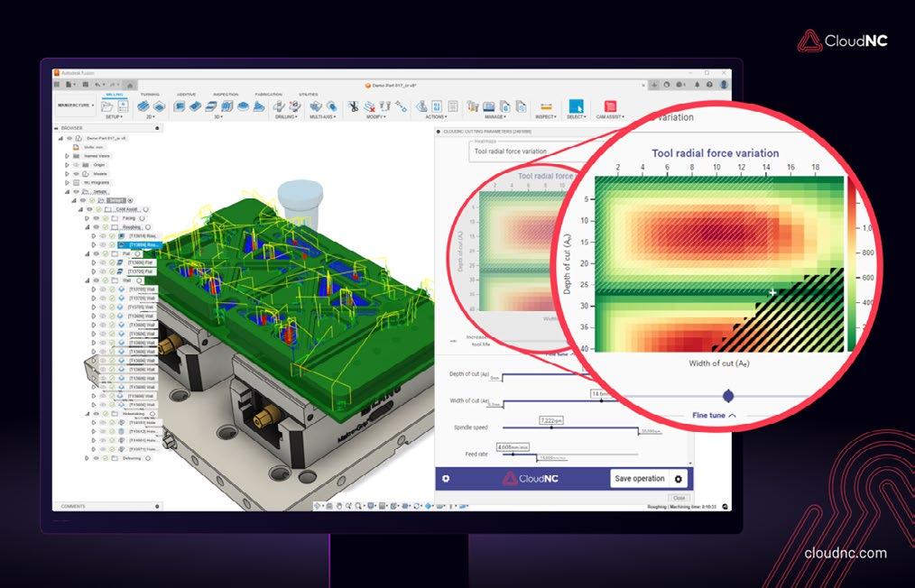Select the Drill tool icon

(280, 106)
